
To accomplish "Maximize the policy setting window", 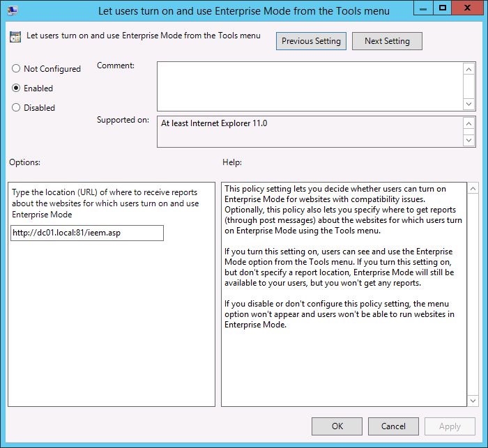I will pos(443,8).
